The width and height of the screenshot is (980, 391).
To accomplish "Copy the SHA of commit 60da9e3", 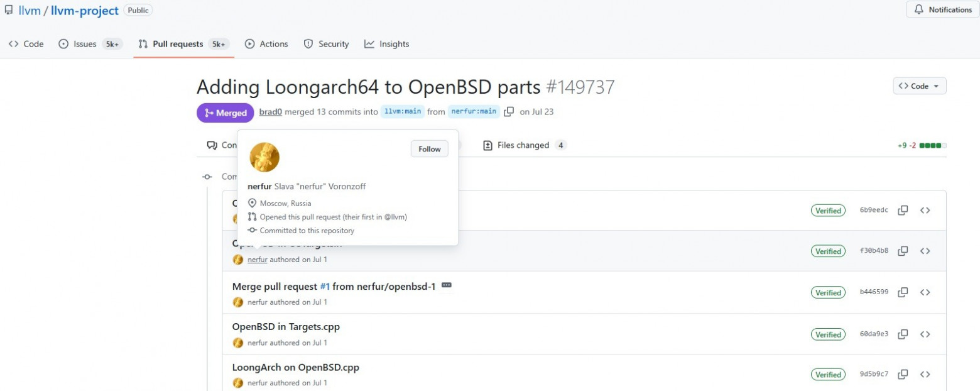I will click(903, 334).
